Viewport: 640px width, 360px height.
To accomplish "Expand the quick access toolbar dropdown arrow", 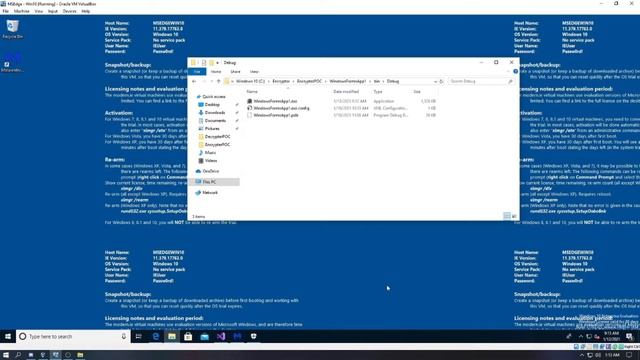I will tap(218, 63).
